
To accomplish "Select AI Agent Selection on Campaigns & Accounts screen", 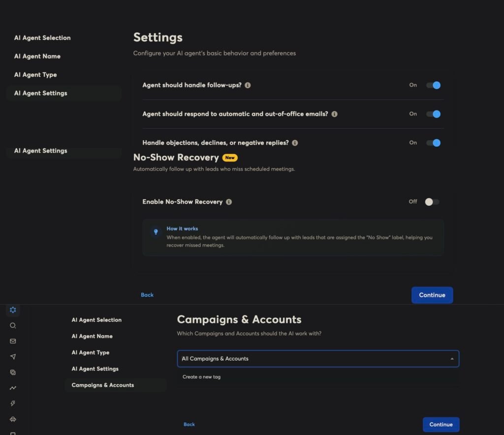I will 96,320.
